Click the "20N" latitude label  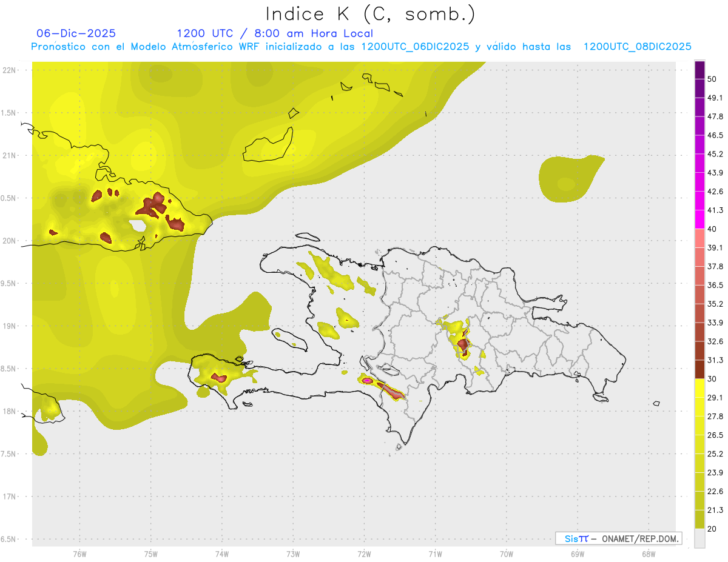tap(10, 241)
